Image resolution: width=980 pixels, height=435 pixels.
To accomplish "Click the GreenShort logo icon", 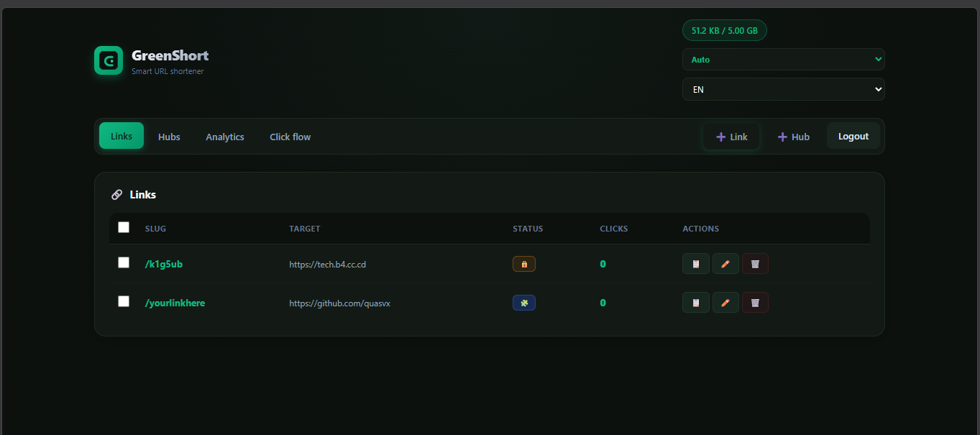I will (x=109, y=60).
